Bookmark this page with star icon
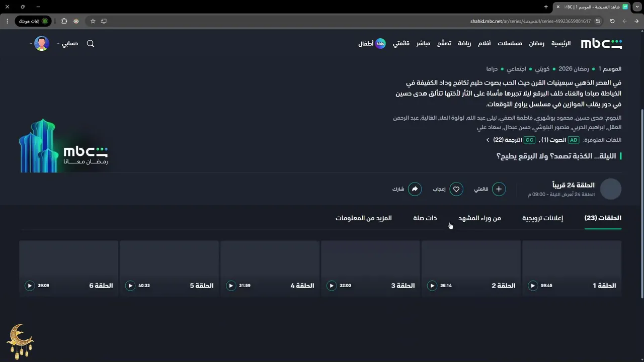This screenshot has height=362, width=644. 93,21
